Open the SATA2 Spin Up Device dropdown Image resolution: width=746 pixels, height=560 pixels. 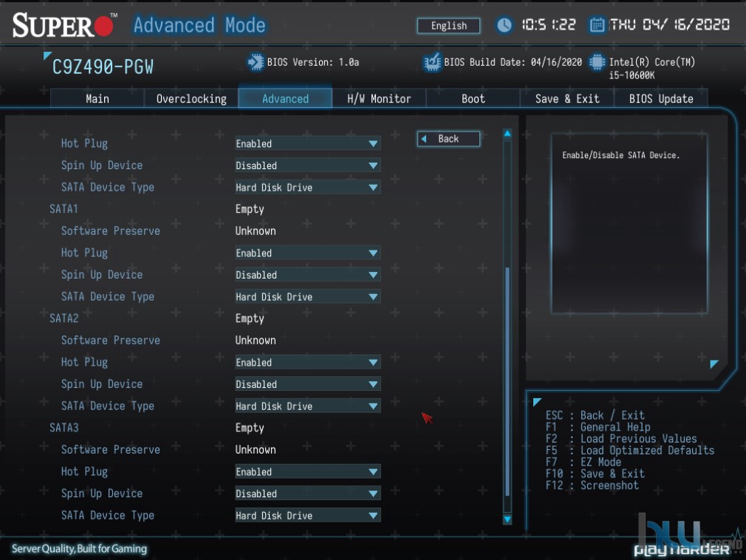(x=308, y=384)
